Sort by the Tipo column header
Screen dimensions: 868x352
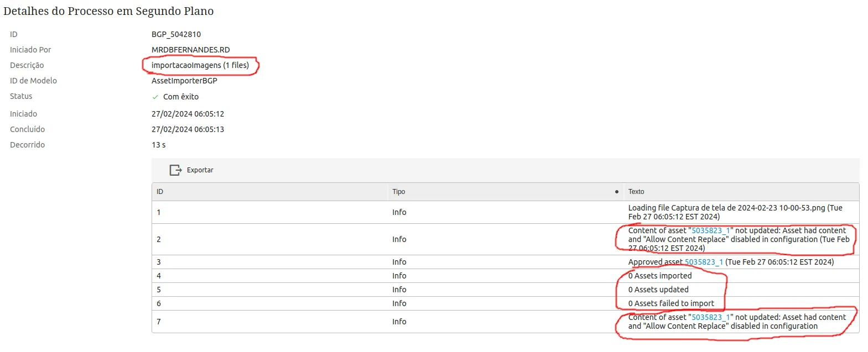point(399,192)
